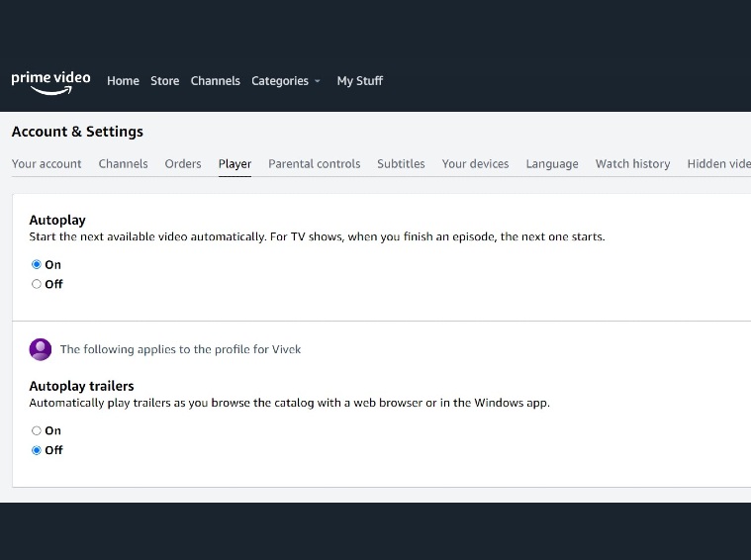Turn Autoplay on
The width and height of the screenshot is (751, 560).
coord(37,264)
